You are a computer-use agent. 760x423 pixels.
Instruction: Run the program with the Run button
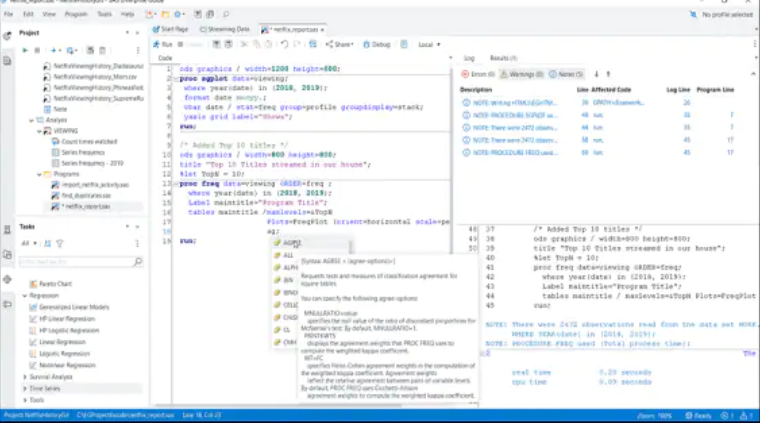164,45
